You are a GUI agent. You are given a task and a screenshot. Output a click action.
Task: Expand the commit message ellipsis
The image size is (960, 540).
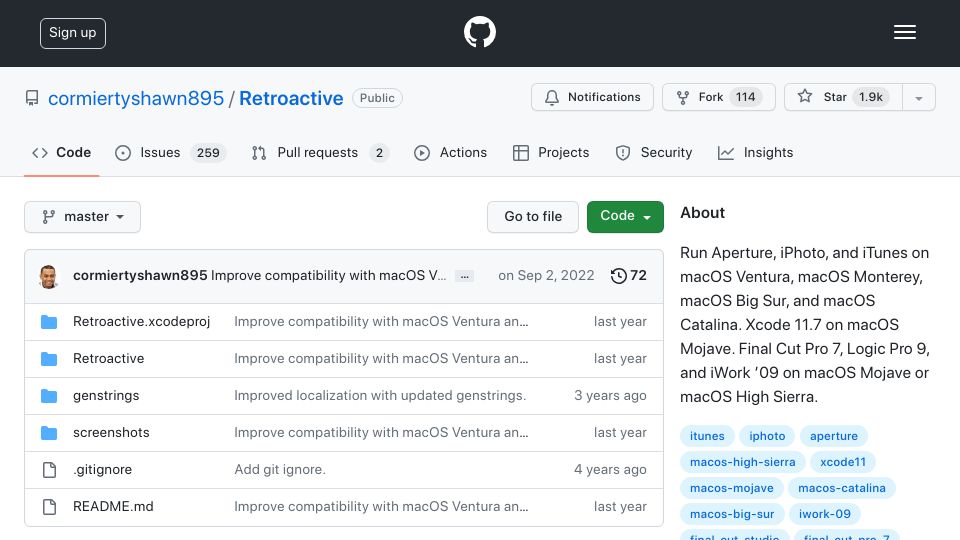point(465,276)
